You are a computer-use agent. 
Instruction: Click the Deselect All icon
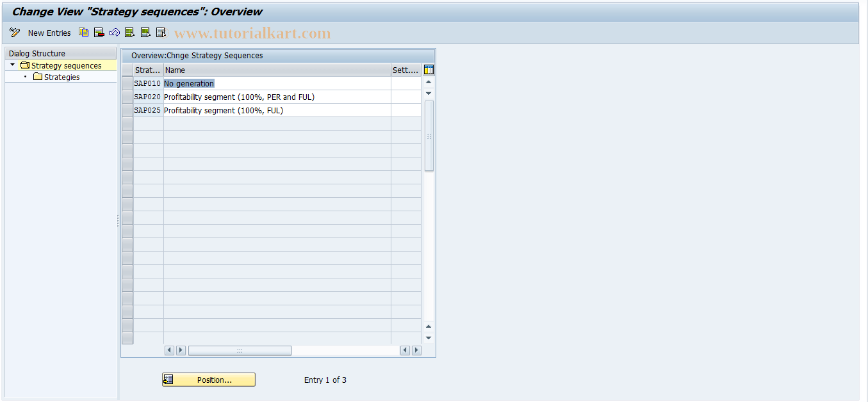(160, 32)
